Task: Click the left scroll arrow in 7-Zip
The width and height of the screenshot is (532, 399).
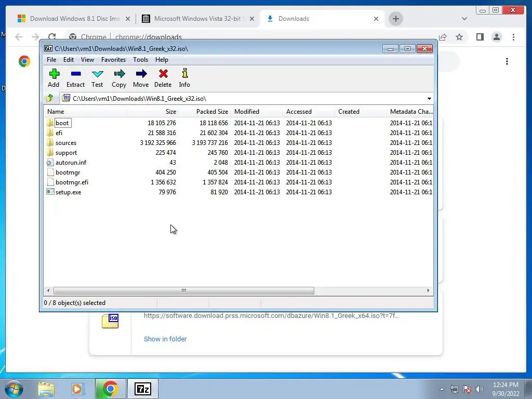Action: [x=48, y=290]
